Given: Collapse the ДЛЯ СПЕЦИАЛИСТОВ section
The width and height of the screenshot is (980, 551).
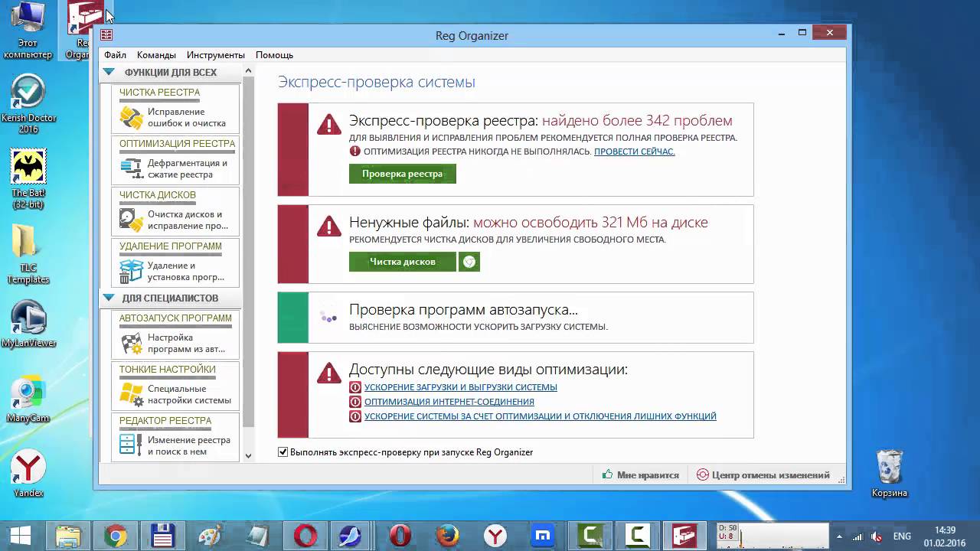Looking at the screenshot, I should (x=108, y=298).
